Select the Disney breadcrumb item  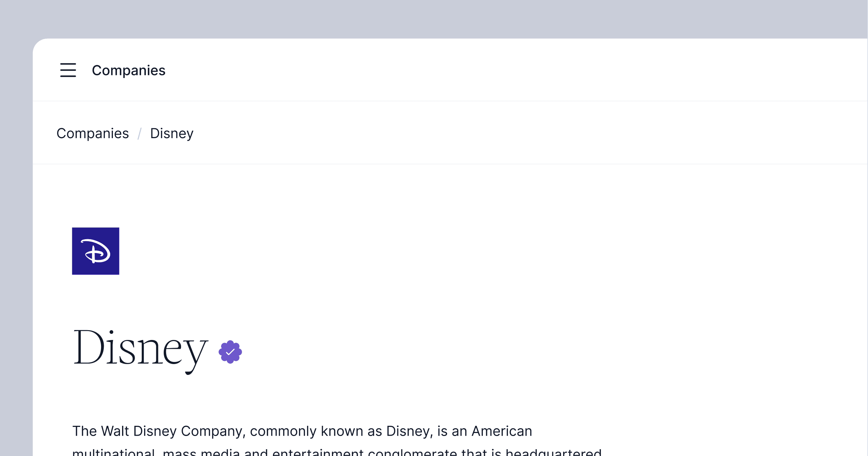(x=172, y=133)
